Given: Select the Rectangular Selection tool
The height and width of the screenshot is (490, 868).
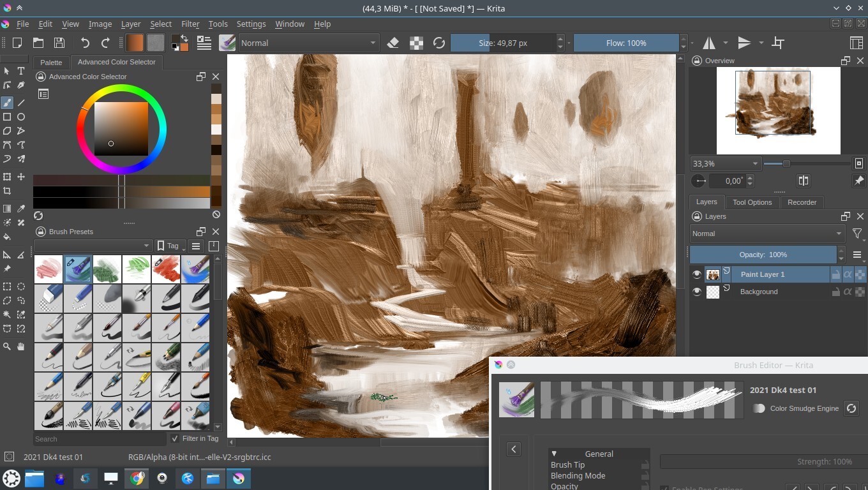Looking at the screenshot, I should (x=7, y=286).
